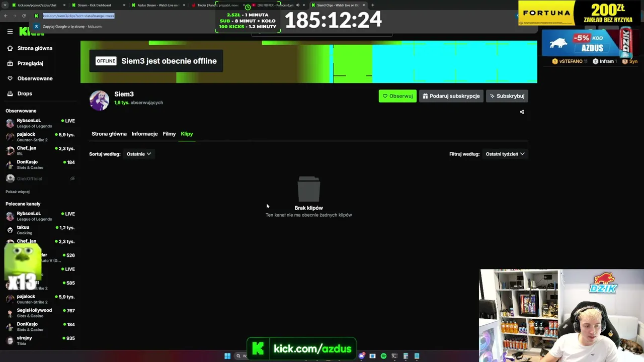Viewport: 644px width, 362px height.
Task: Open the Kick hamburger menu
Action: pyautogui.click(x=10, y=32)
